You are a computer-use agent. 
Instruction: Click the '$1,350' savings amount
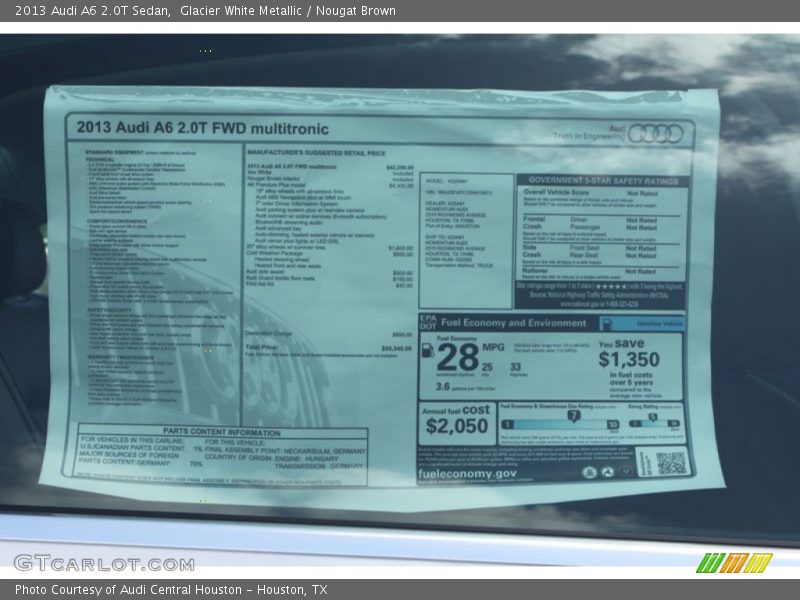629,360
